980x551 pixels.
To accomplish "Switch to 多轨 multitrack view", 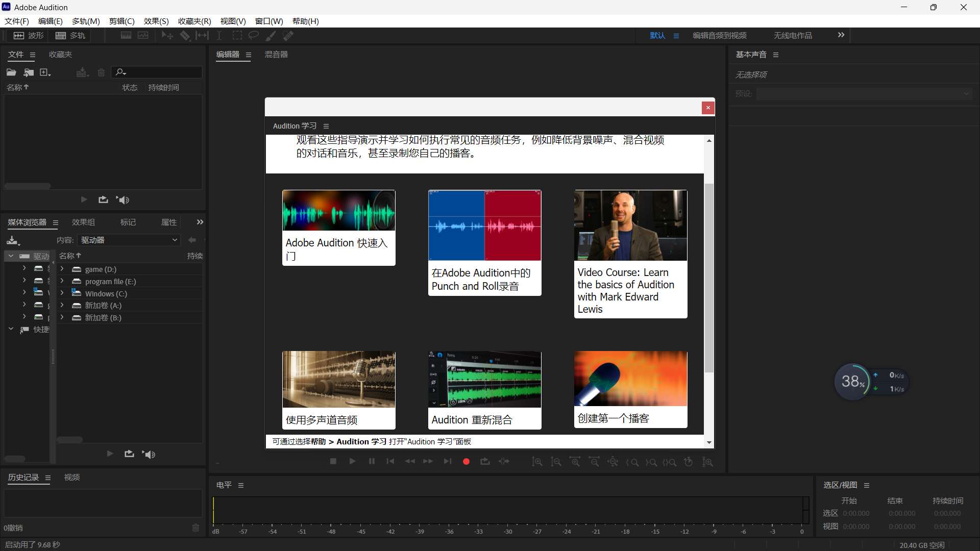I will coord(70,35).
